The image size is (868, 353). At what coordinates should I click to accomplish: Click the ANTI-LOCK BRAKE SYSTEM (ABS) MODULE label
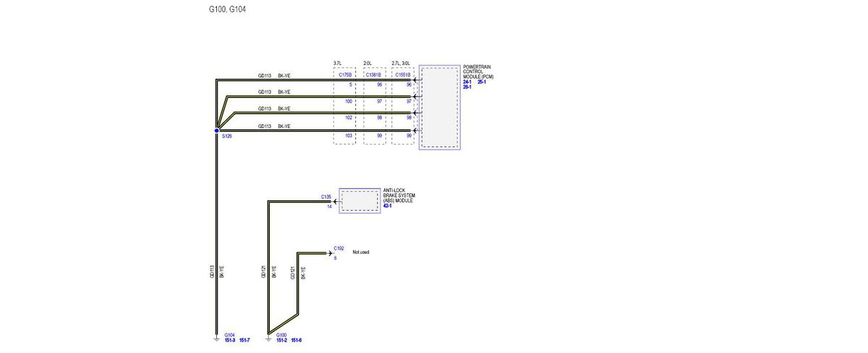pos(399,195)
